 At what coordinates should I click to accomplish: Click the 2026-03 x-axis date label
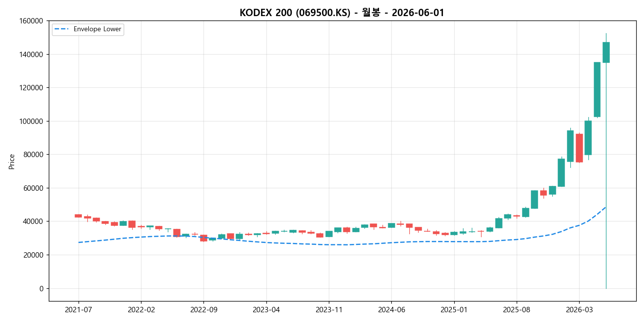coord(579,309)
